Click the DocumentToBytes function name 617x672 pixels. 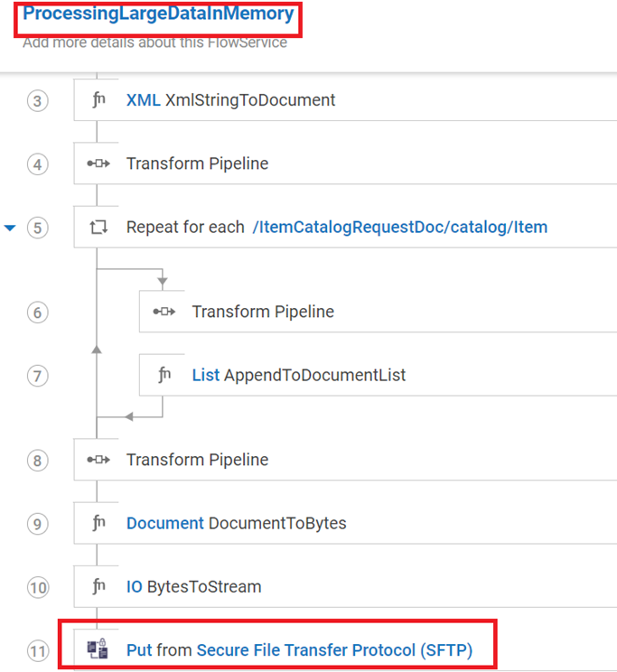pyautogui.click(x=277, y=523)
